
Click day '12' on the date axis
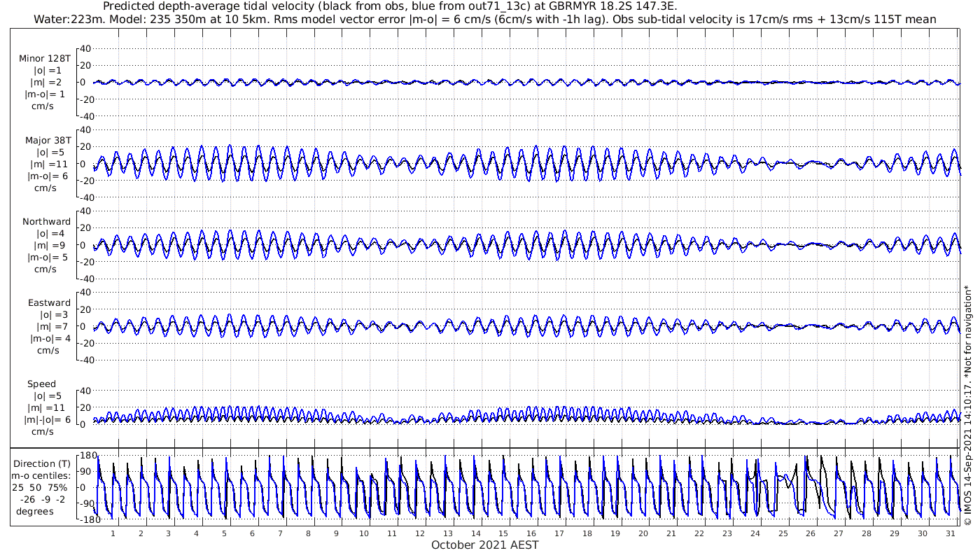pyautogui.click(x=420, y=533)
